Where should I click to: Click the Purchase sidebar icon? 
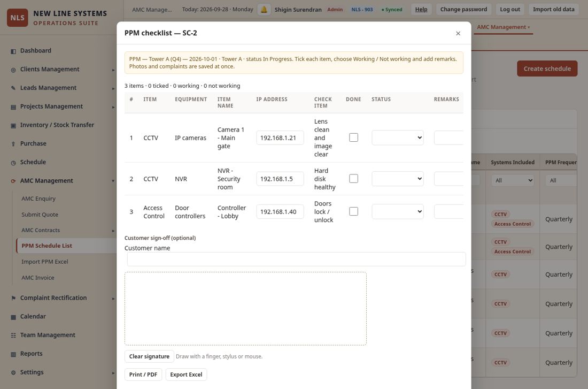[13, 144]
